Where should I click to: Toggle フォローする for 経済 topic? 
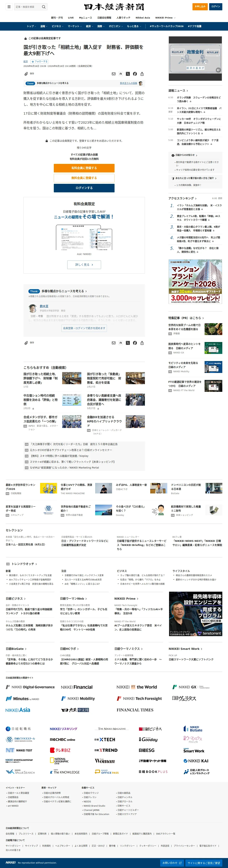[39, 62]
